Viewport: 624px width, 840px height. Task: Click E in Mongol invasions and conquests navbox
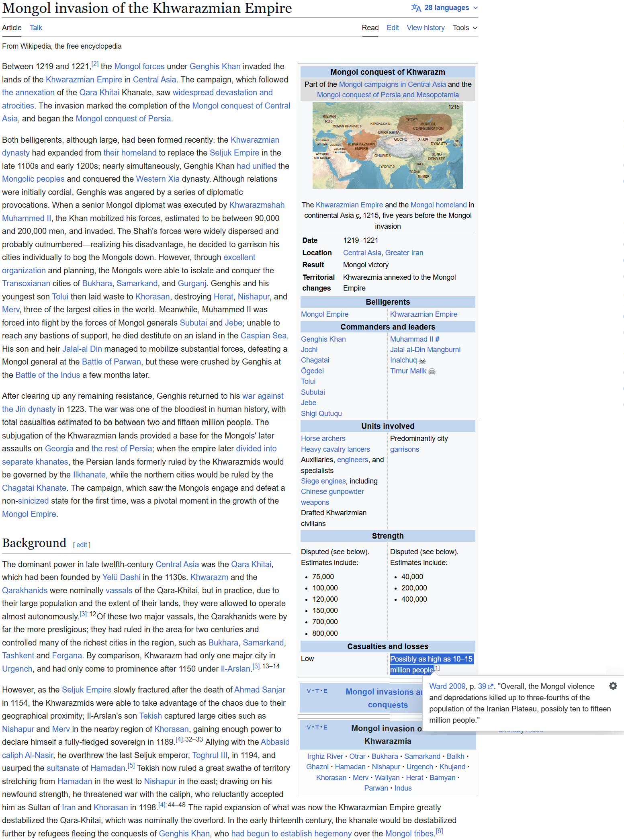pos(325,691)
